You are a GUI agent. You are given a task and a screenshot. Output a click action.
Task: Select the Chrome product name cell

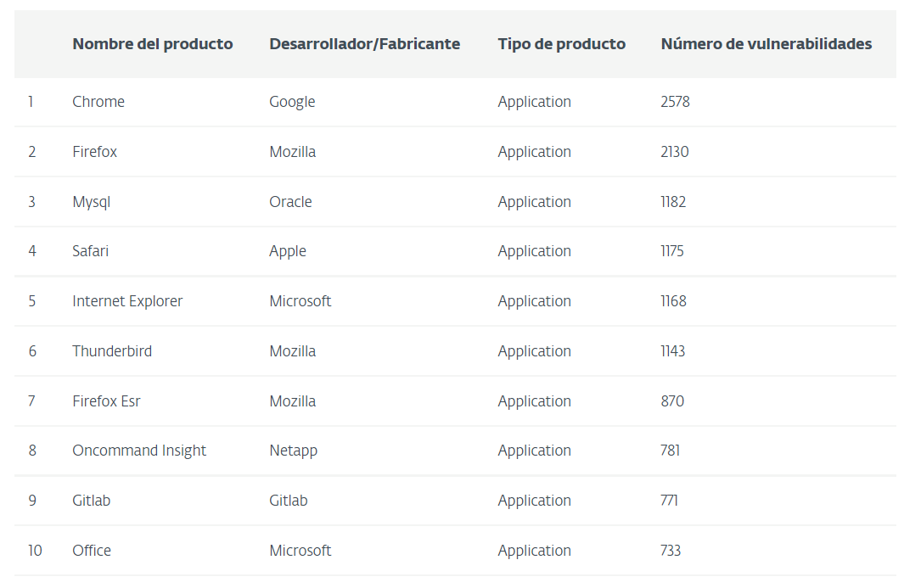[98, 102]
